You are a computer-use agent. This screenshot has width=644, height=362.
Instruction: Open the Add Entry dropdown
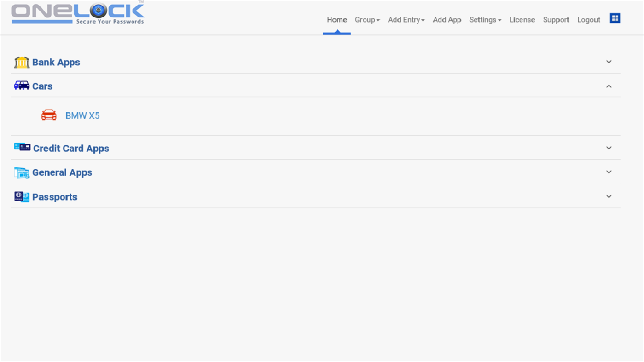click(x=406, y=20)
